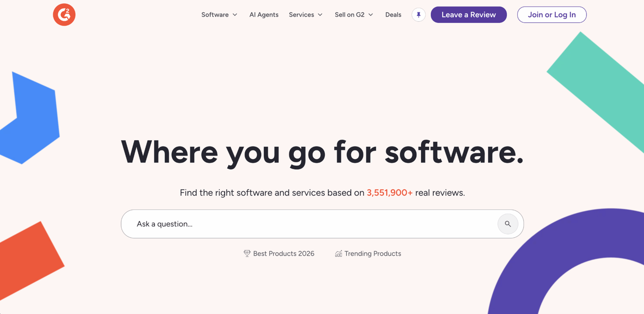The width and height of the screenshot is (644, 314).
Task: Expand the Services dropdown menu
Action: click(305, 15)
